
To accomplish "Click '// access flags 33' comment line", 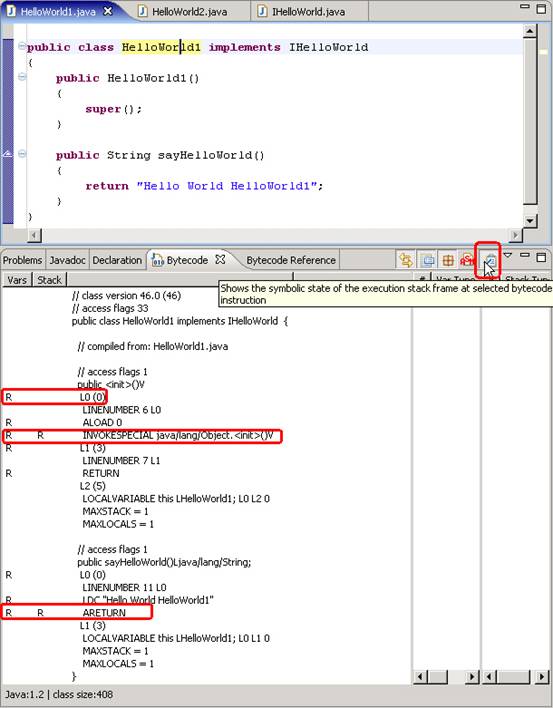I will (110, 308).
